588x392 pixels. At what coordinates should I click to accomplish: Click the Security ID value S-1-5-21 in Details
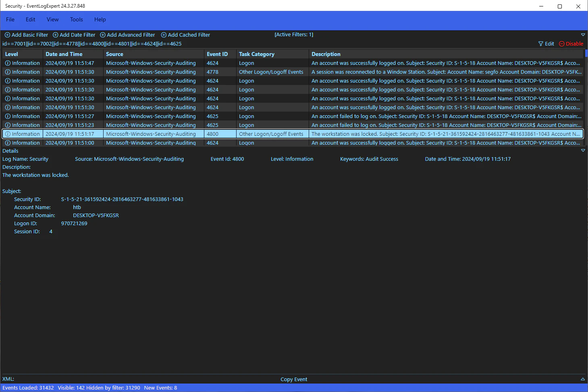[122, 199]
